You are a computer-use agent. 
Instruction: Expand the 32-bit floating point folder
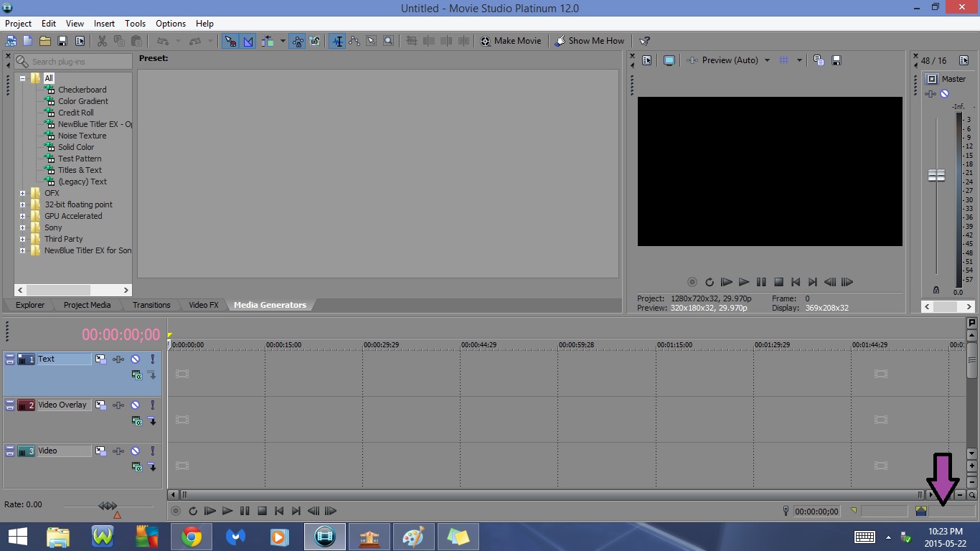tap(22, 204)
